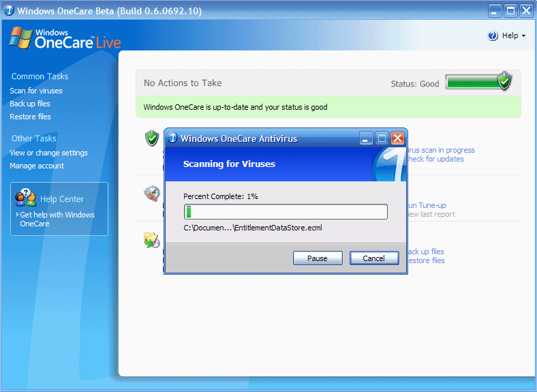This screenshot has width=537, height=392.
Task: Open Back up files in Common Tasks
Action: (30, 104)
